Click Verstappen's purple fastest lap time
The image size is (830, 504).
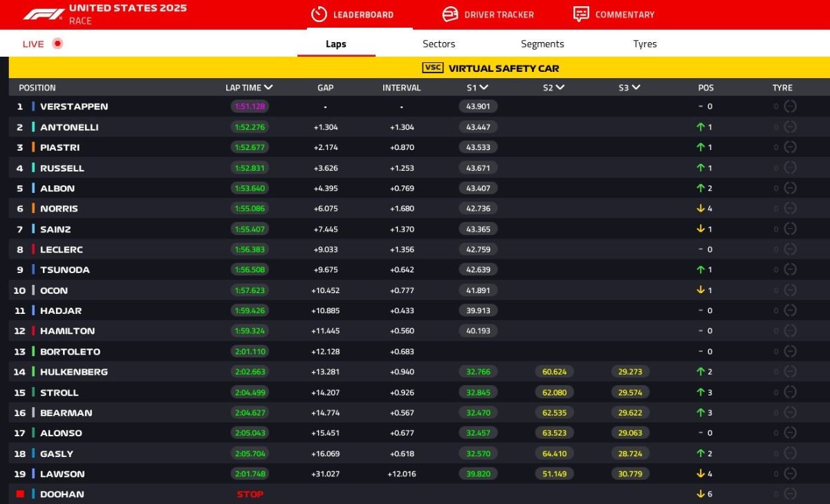pyautogui.click(x=250, y=106)
